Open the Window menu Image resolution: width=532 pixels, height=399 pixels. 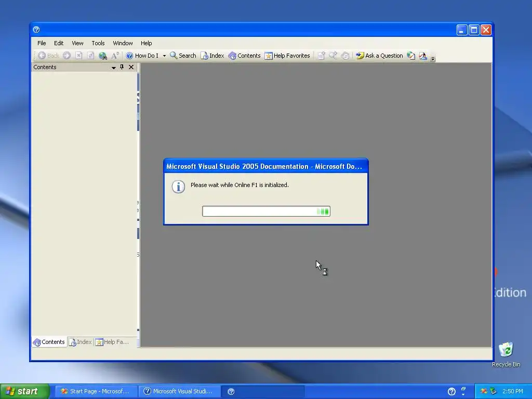coord(123,43)
